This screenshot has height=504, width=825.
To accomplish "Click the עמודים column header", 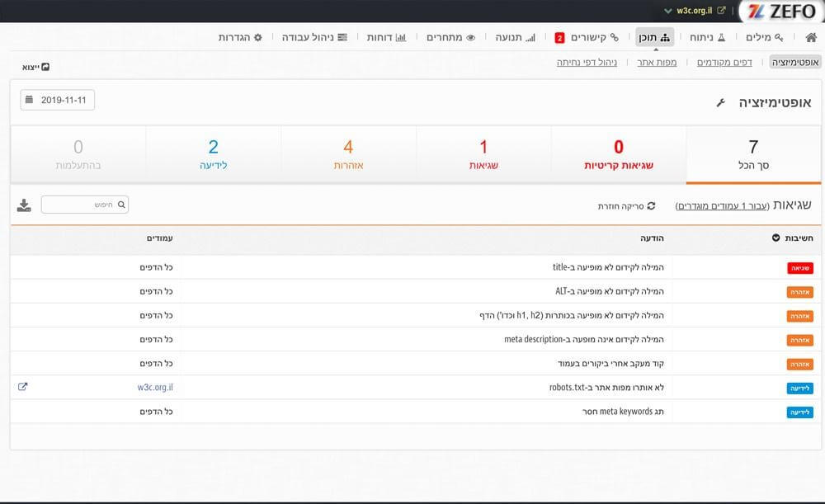I will [159, 238].
